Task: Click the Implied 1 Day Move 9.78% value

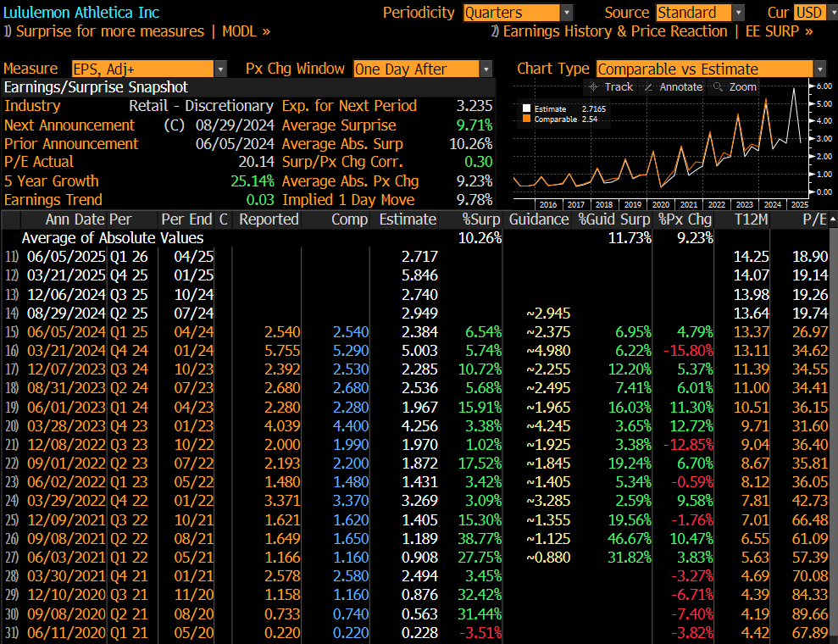Action: pyautogui.click(x=474, y=200)
